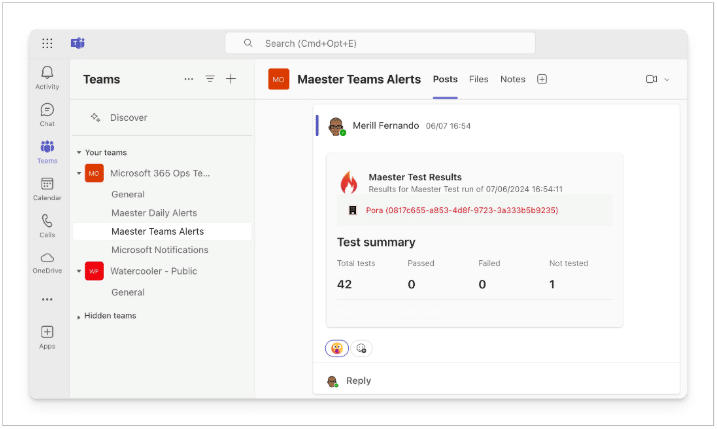Expand the Hidden teams section

pos(79,316)
